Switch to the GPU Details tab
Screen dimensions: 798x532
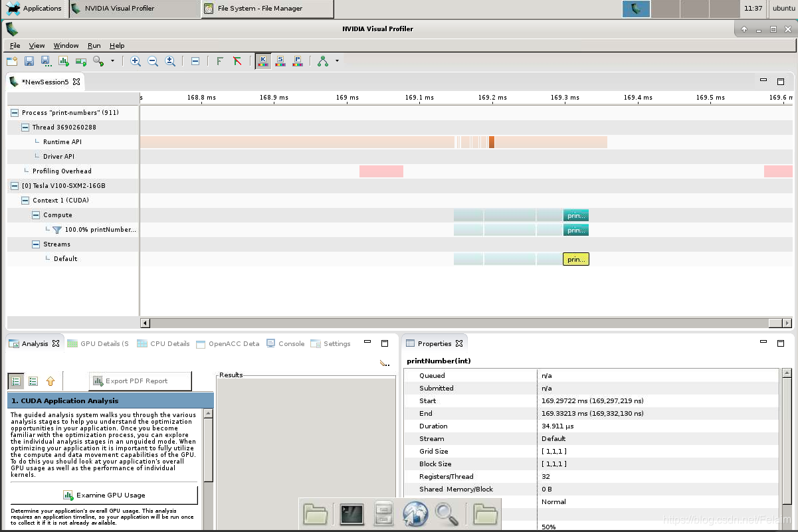point(98,344)
